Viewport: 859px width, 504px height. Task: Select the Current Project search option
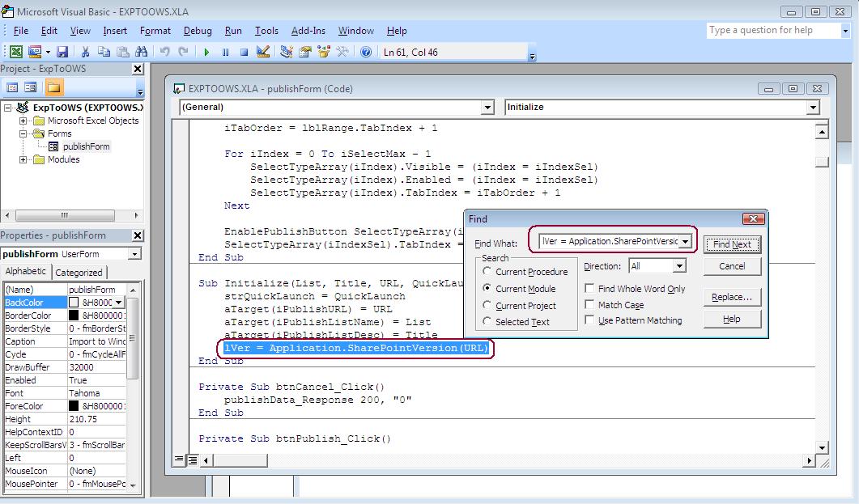tap(487, 305)
